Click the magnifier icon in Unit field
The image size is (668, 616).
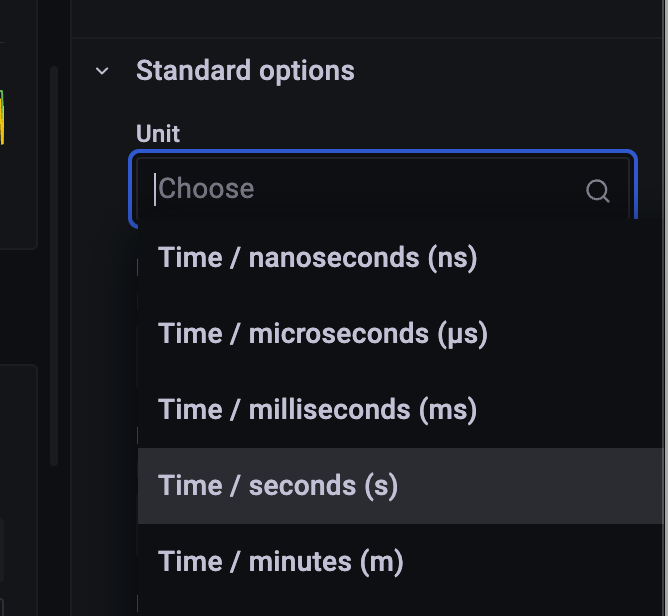pyautogui.click(x=598, y=190)
